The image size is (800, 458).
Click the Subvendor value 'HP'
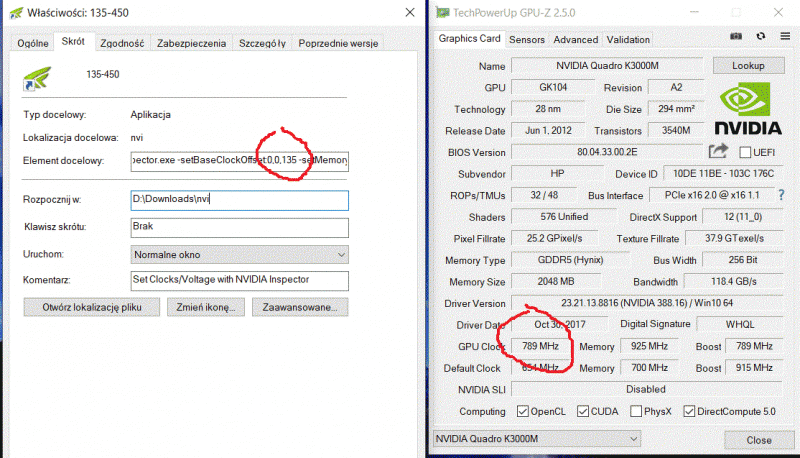[557, 173]
